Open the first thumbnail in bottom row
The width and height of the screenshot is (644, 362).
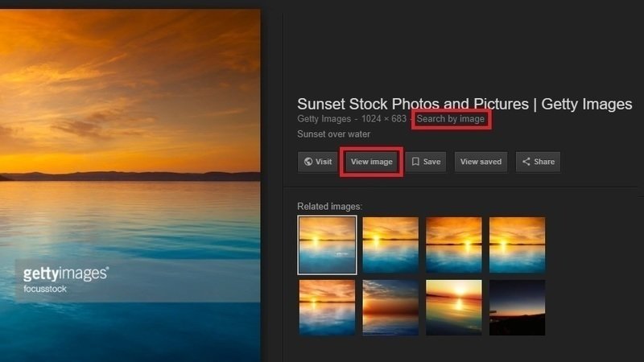328,308
